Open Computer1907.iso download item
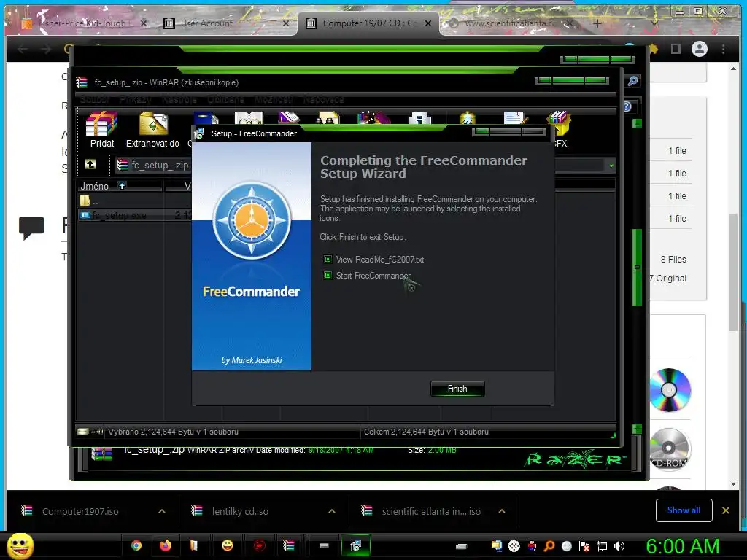Screen dimensions: 747x560 (80, 511)
